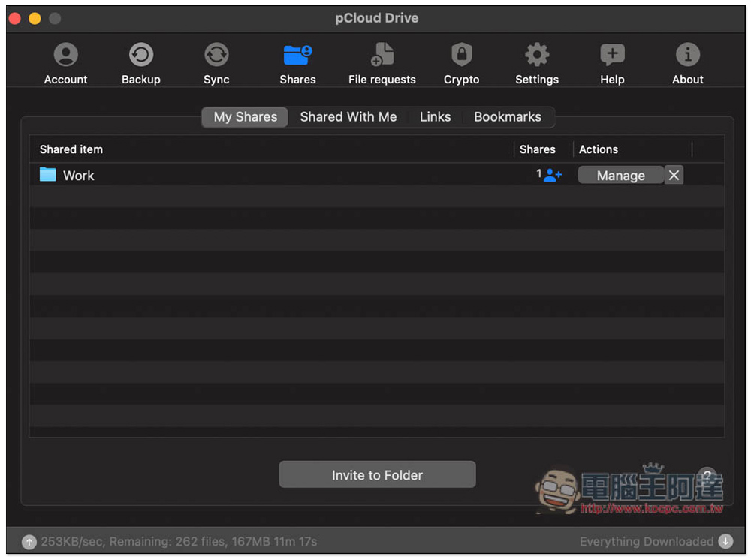
Task: Click Manage for the Work folder
Action: [620, 176]
